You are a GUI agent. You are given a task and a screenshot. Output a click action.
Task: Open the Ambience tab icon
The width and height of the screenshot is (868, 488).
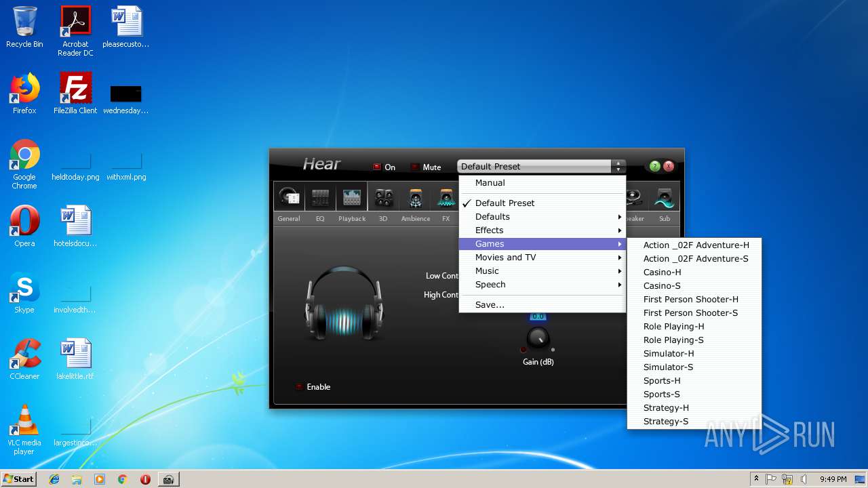(415, 198)
